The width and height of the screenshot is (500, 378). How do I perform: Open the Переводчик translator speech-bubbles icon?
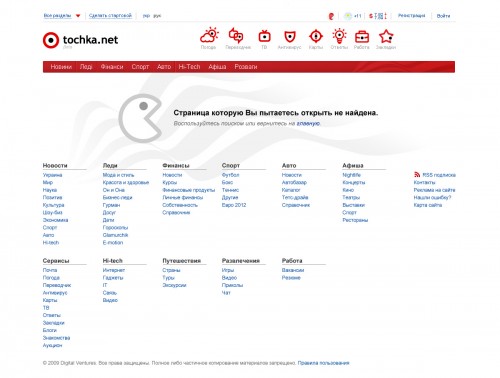coord(236,35)
